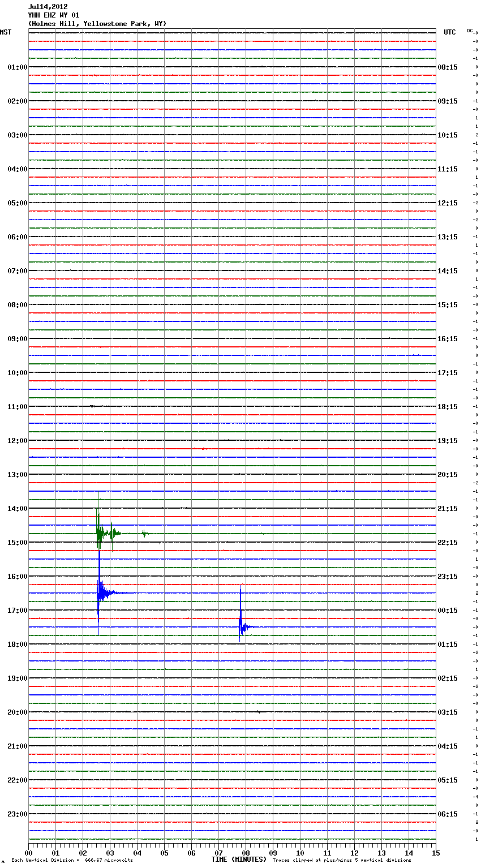Select the 11:00 MST time label
The image size is (481, 868).
click(18, 407)
